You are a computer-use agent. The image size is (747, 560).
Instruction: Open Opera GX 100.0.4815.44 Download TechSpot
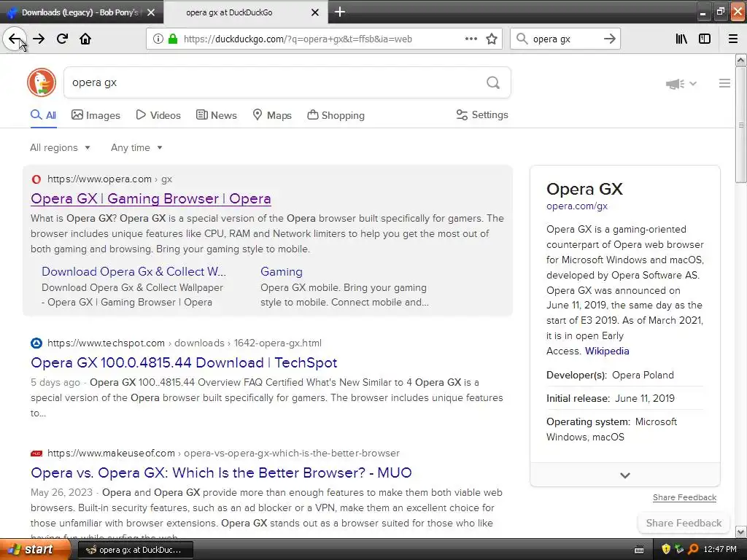[x=184, y=362]
